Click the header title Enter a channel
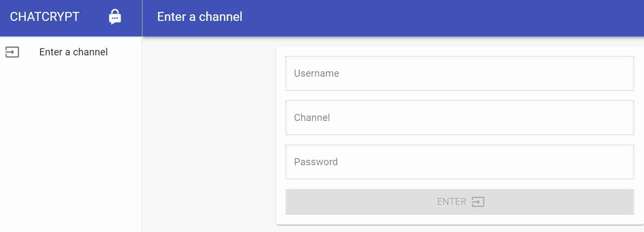The height and width of the screenshot is (232, 644). [x=200, y=17]
